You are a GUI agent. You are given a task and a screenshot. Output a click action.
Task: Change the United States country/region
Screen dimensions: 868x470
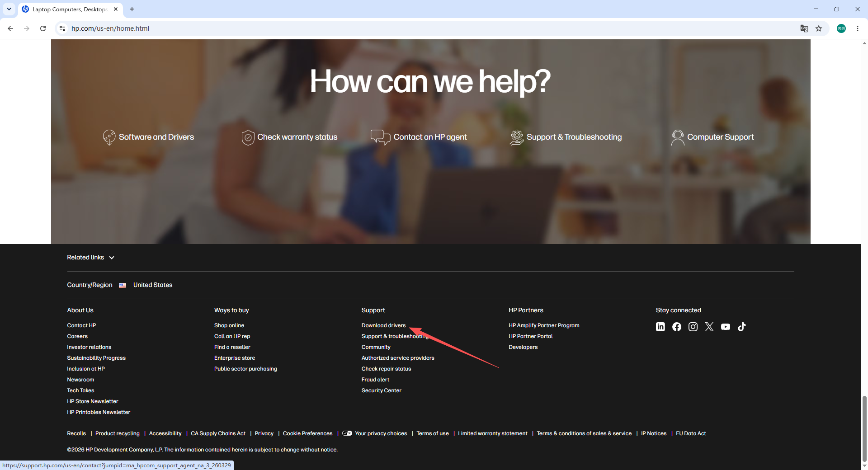[x=153, y=285]
